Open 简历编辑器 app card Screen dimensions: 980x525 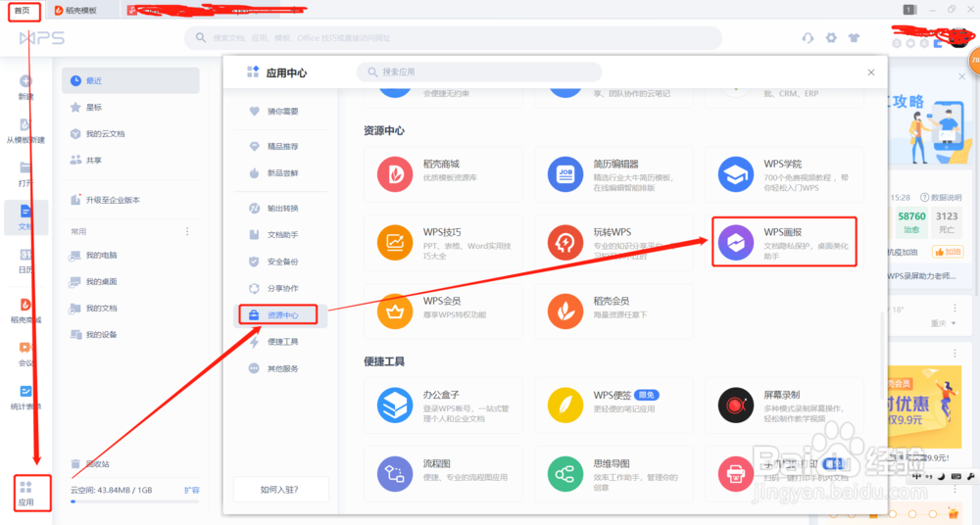[x=613, y=173]
